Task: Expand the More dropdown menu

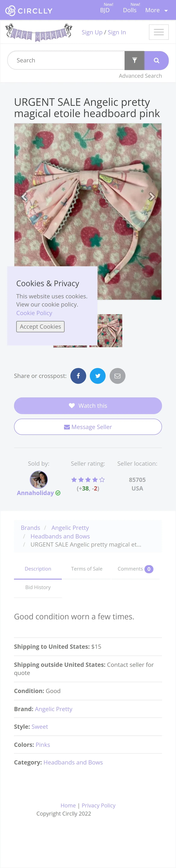Action: point(156,10)
